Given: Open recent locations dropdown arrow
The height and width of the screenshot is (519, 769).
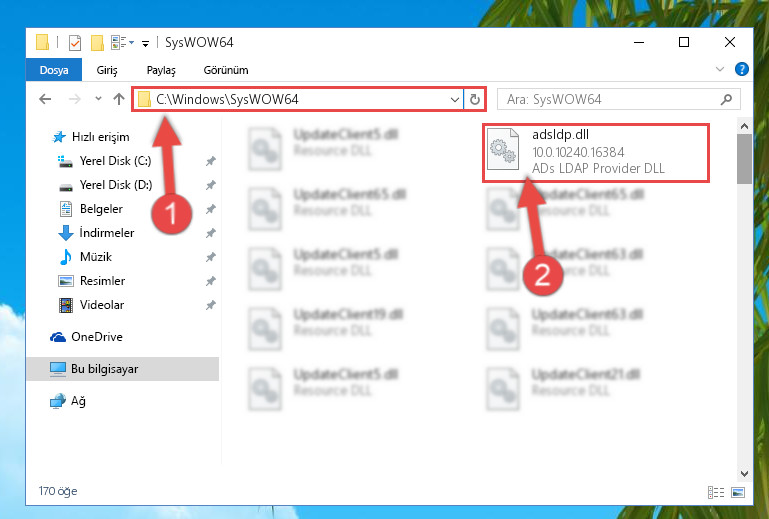Looking at the screenshot, I should [98, 99].
